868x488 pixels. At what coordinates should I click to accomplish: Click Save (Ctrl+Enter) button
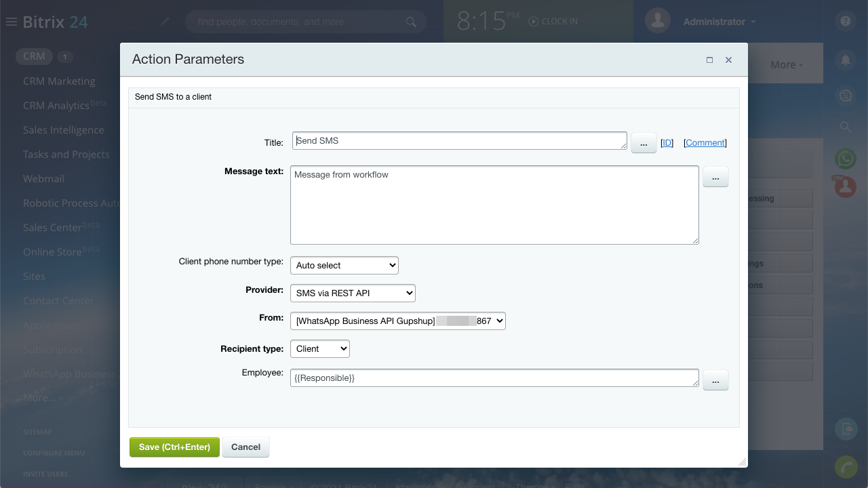click(x=174, y=447)
